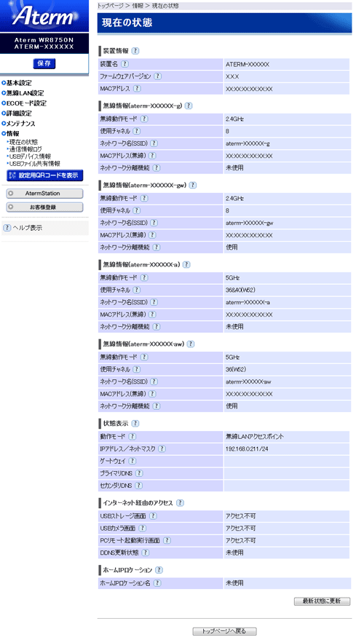Screen dimensions: 364x637
Task: Open help for PCリモート起動実行画面
Action: click(x=167, y=540)
